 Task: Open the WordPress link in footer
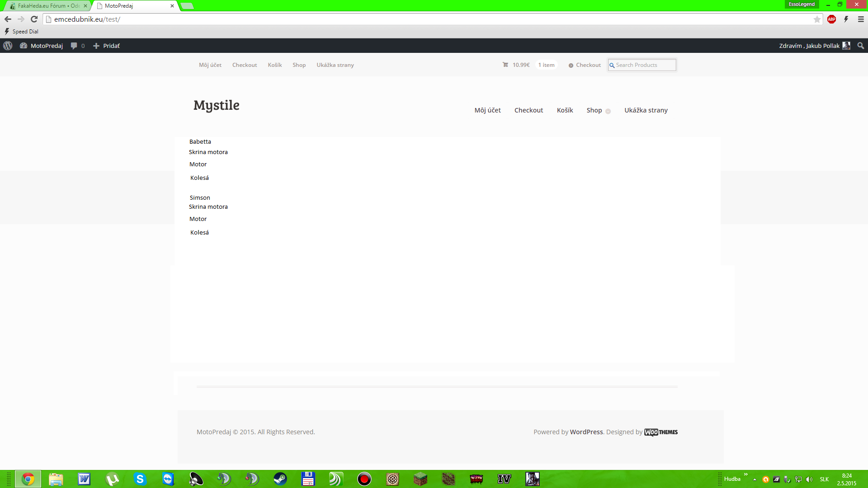point(586,432)
